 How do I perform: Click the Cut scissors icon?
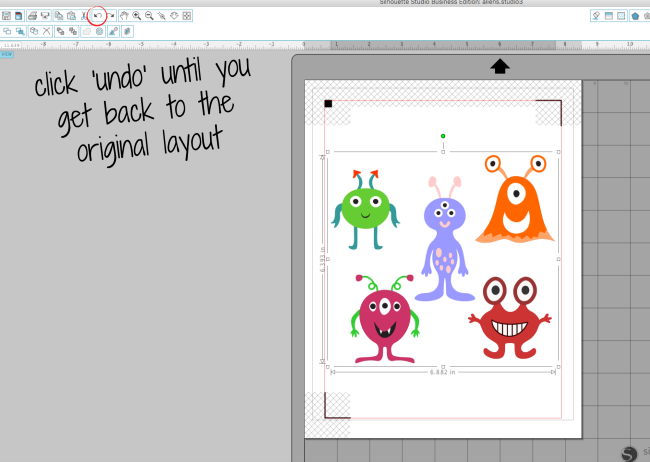(84, 16)
